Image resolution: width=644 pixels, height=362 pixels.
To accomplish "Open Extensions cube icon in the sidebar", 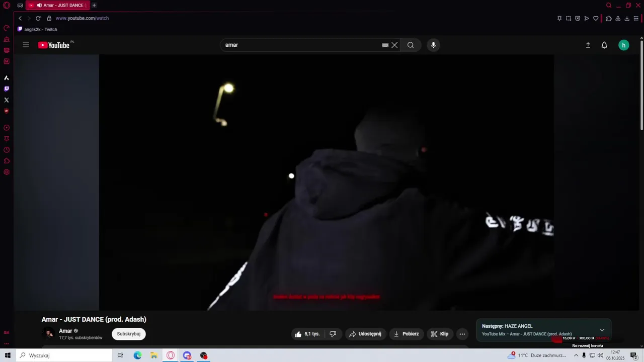I will point(7,161).
